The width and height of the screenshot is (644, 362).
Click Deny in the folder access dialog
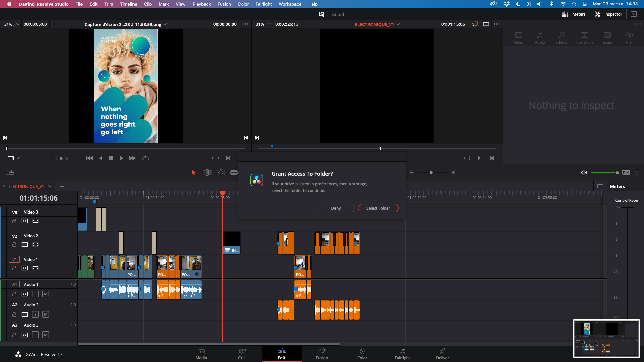coord(336,208)
